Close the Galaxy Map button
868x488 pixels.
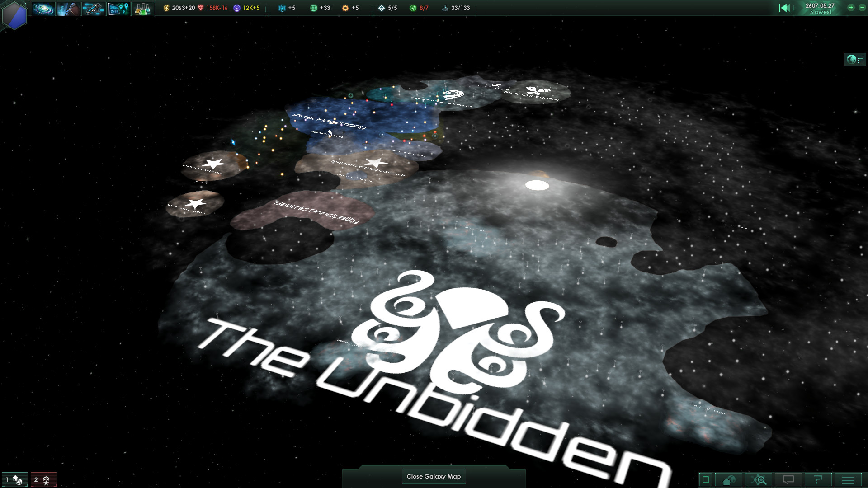(434, 475)
